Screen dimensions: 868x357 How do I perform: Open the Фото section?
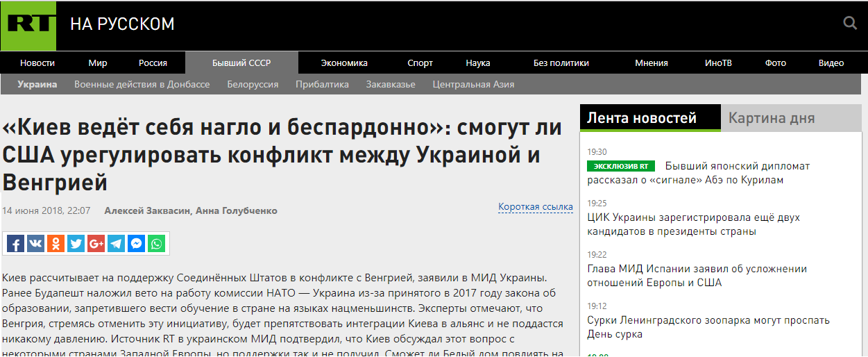(x=776, y=63)
